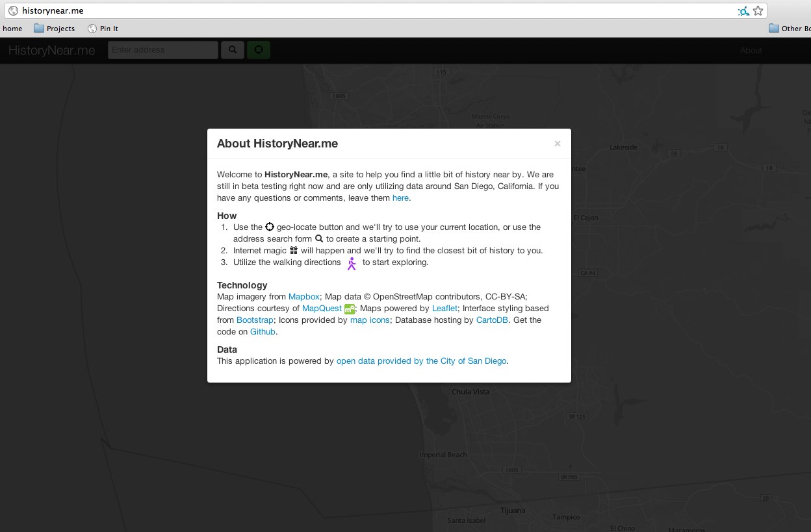Open the Mapbox link
811x532 pixels.
[304, 297]
